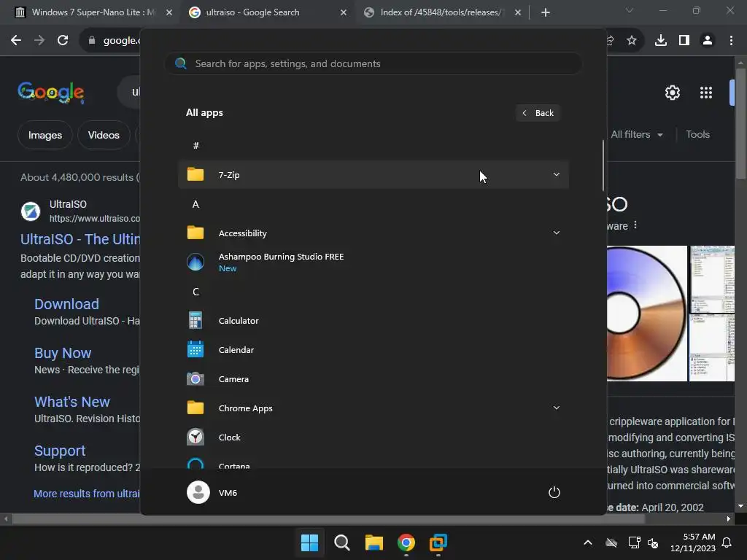
Task: Open the notification bell in taskbar
Action: pos(727,542)
